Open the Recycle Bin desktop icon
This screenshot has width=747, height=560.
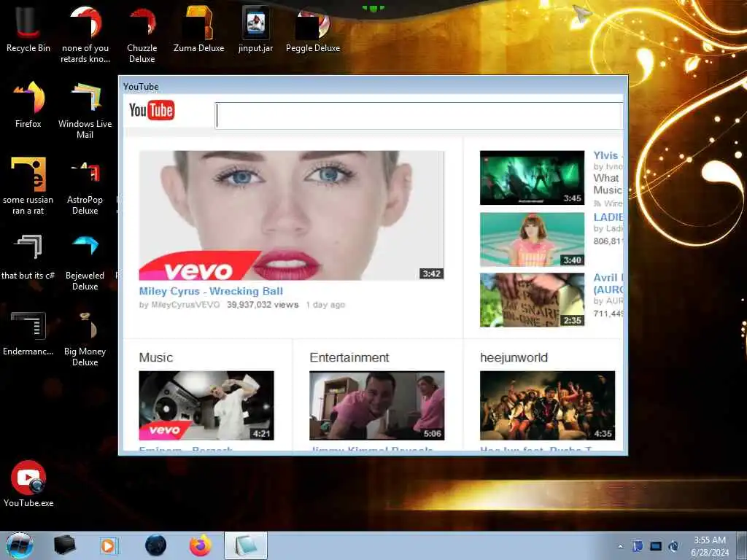(28, 29)
